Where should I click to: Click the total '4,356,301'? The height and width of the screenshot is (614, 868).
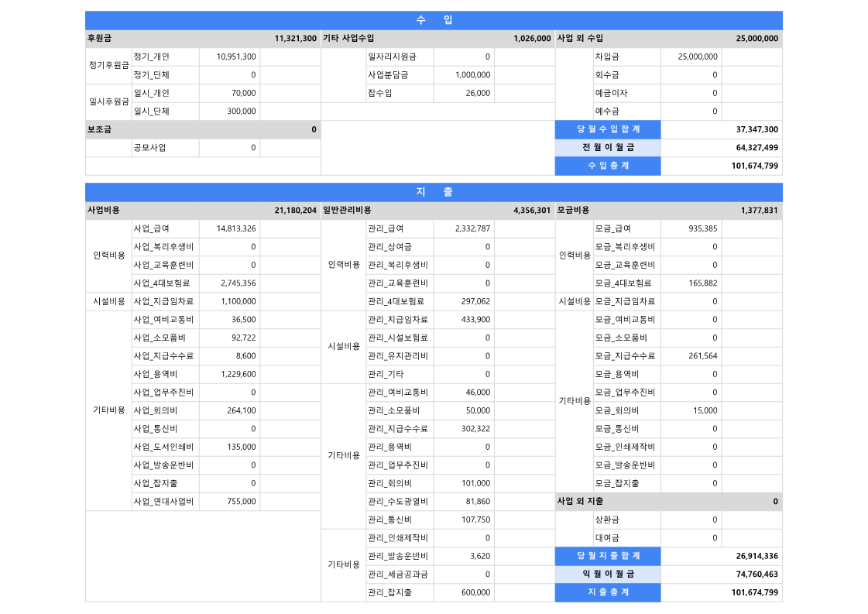coord(532,211)
